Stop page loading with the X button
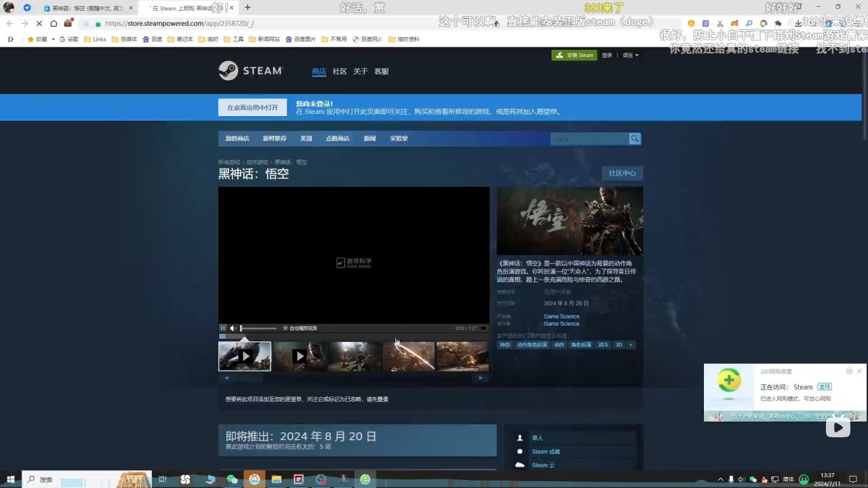Screen dimensions: 868x488 (x=39, y=23)
